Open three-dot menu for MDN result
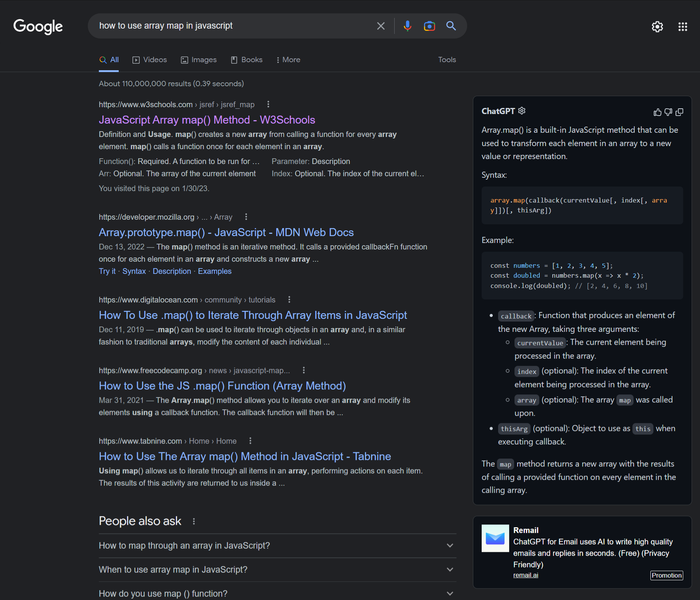Screen dimensions: 700x600 [246, 217]
